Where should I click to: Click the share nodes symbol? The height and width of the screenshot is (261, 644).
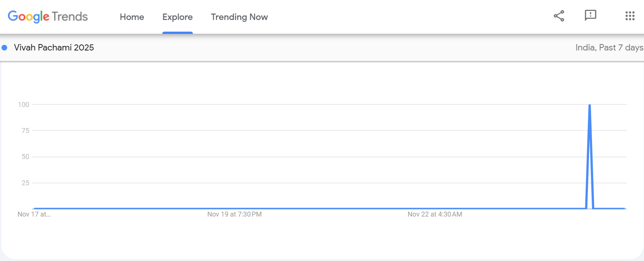(559, 16)
